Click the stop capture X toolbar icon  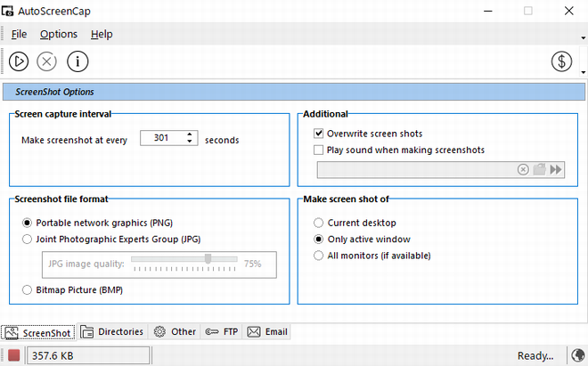click(x=47, y=61)
